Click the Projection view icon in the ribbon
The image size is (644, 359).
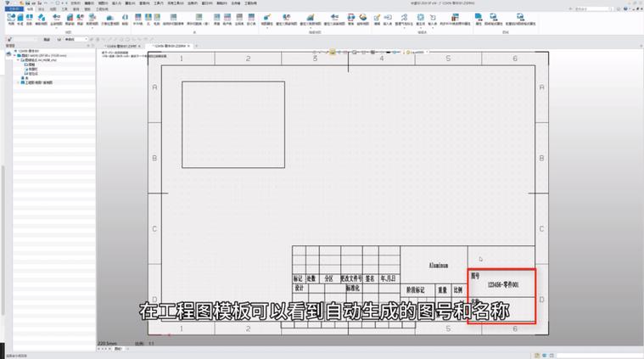click(29, 18)
